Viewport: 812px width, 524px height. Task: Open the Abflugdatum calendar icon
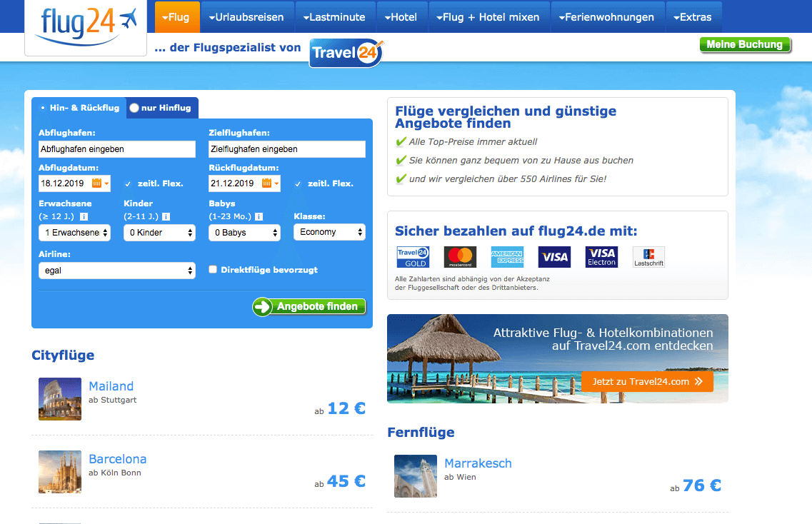tap(96, 183)
